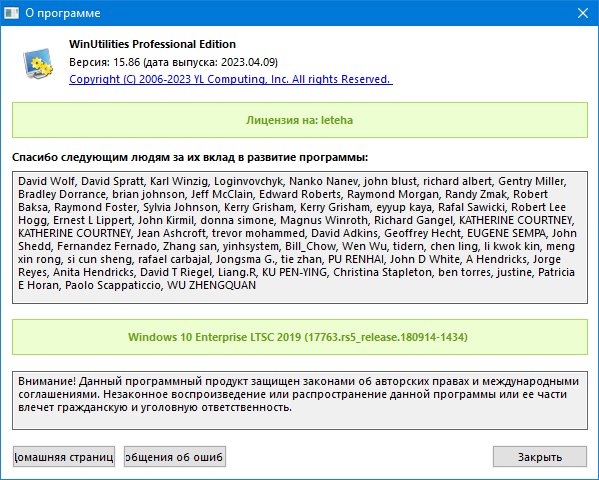The height and width of the screenshot is (480, 599).
Task: Close the О программе dialog with X
Action: (x=583, y=13)
